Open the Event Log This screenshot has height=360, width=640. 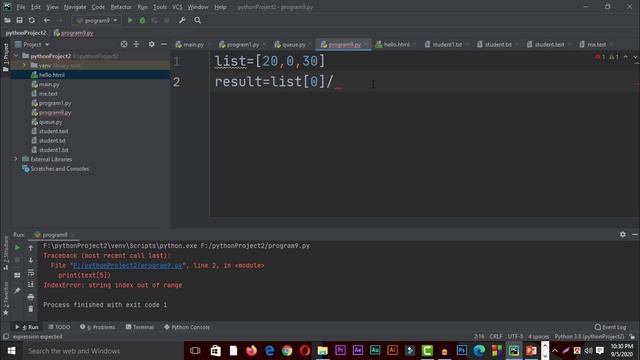[610, 327]
